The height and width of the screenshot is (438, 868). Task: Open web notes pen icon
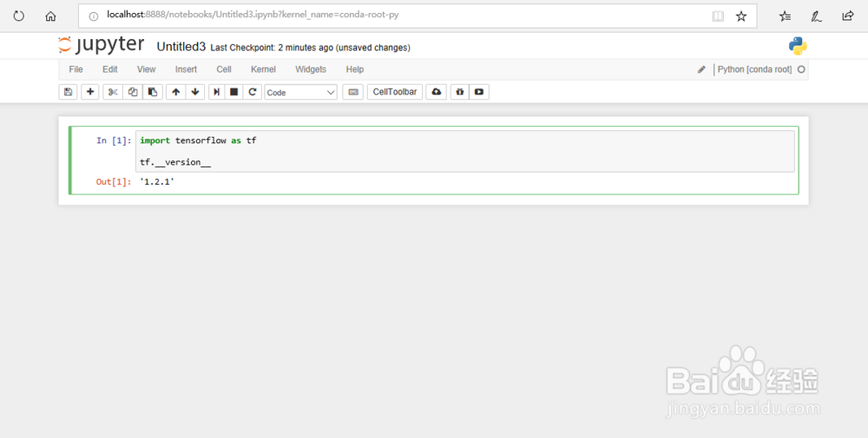817,16
